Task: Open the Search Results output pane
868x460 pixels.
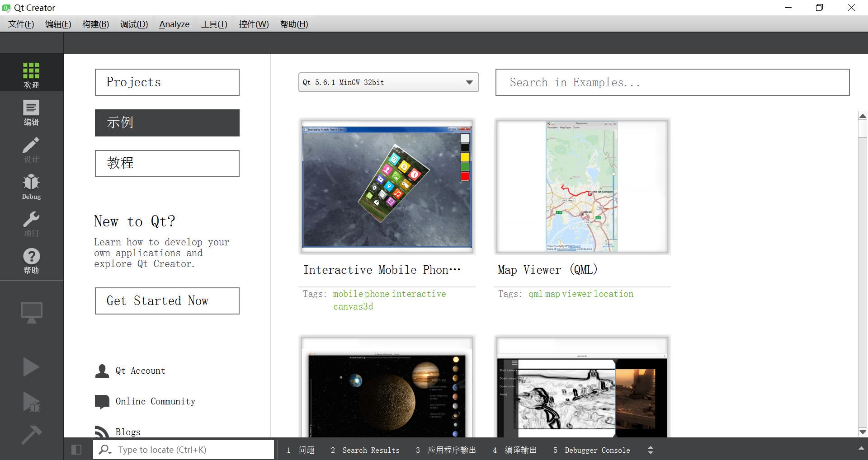Action: [365, 450]
